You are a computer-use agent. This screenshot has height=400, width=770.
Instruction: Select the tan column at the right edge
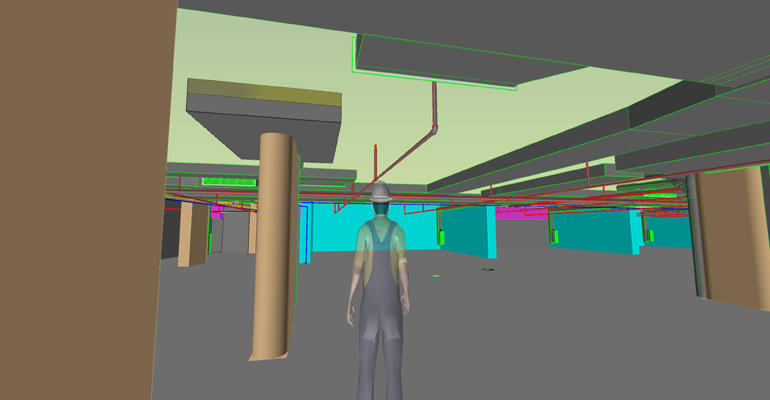[735, 240]
